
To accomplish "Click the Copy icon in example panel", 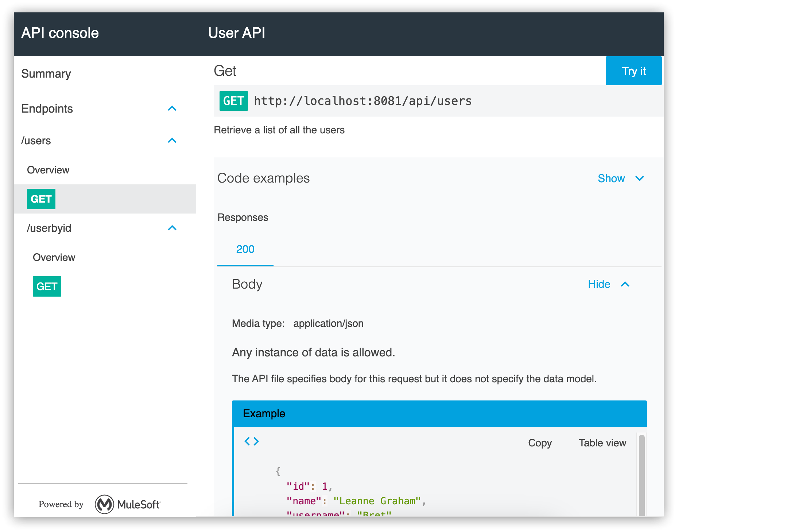I will click(x=539, y=442).
